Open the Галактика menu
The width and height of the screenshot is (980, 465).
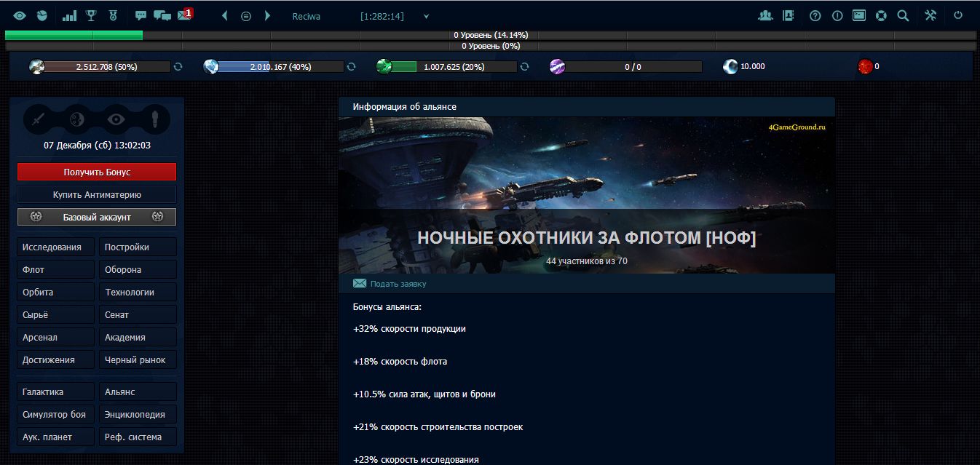[56, 392]
